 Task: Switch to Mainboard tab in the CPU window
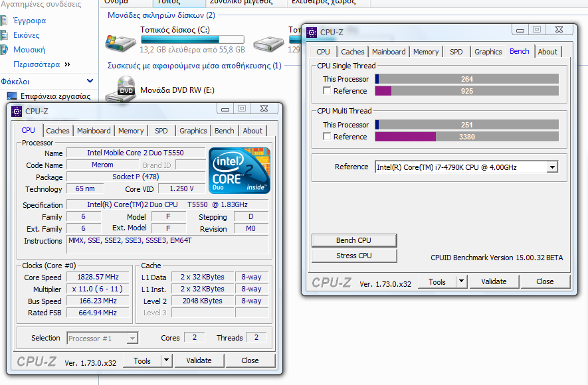94,131
